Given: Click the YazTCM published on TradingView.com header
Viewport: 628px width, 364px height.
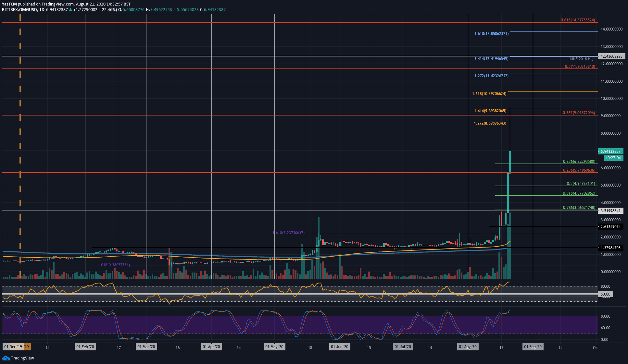Looking at the screenshot, I should point(66,4).
